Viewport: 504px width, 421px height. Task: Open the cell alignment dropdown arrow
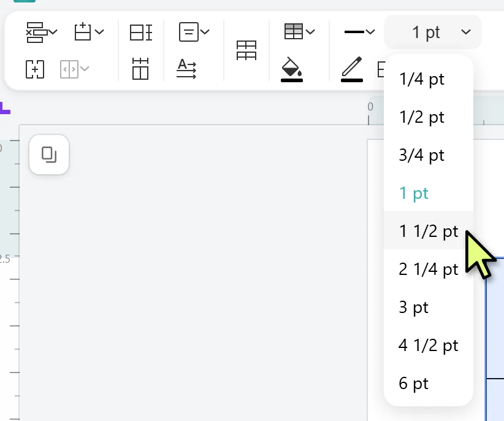pyautogui.click(x=205, y=32)
